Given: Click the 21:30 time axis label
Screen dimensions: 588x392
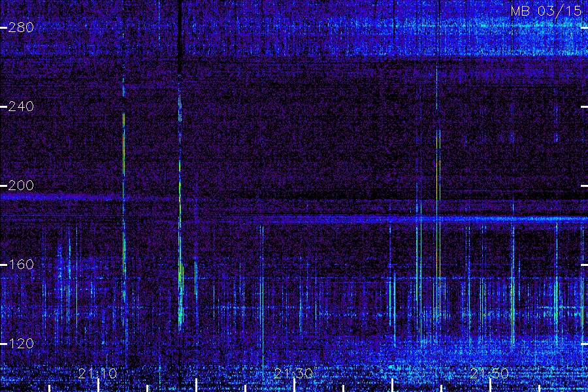Looking at the screenshot, I should (x=293, y=374).
